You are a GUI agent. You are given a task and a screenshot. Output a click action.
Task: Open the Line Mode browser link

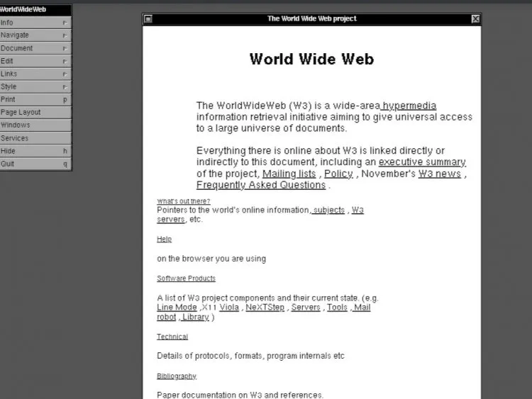177,308
